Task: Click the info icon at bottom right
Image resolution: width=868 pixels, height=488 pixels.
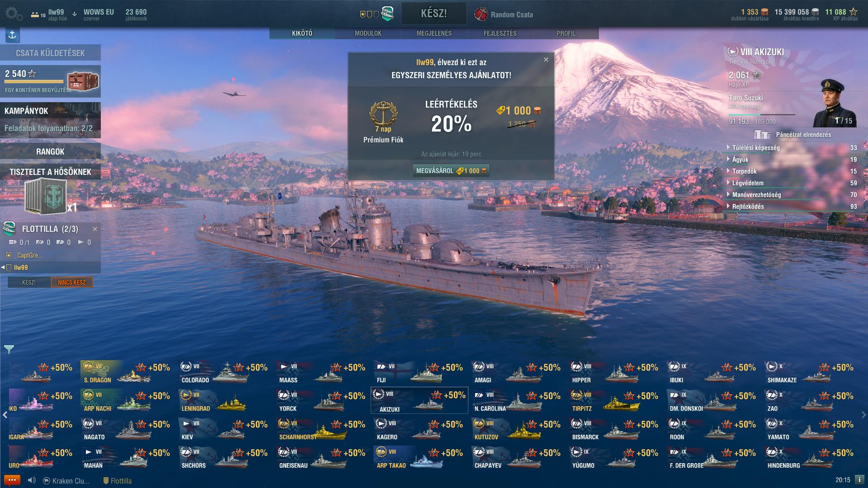Action: pyautogui.click(x=859, y=480)
